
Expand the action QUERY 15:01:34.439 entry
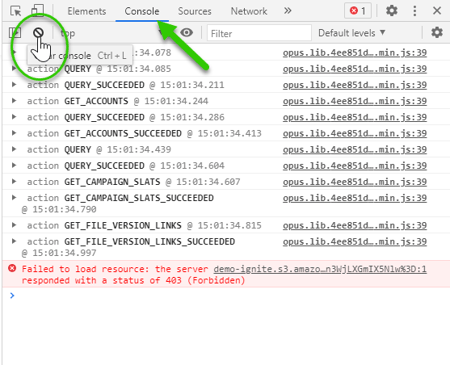point(14,149)
